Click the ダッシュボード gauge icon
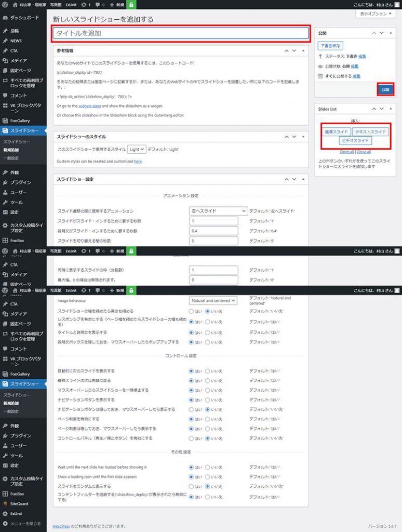This screenshot has height=532, width=402. (5, 17)
